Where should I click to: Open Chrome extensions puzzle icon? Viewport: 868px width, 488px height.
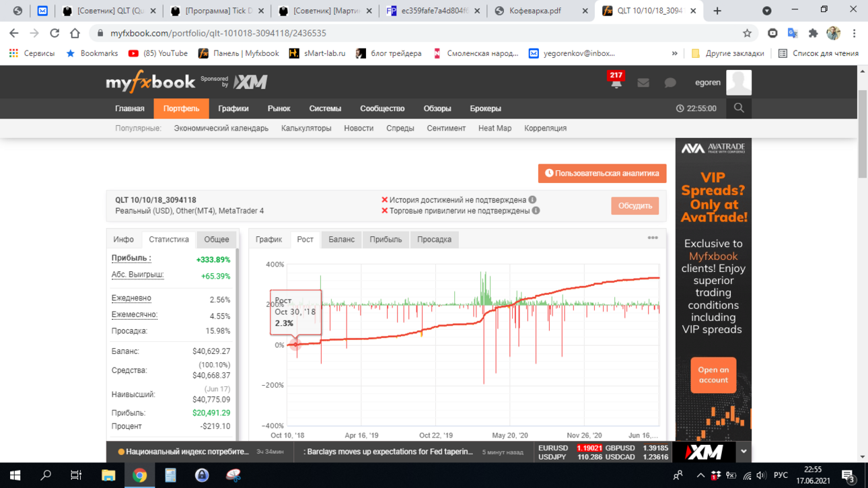pos(813,33)
